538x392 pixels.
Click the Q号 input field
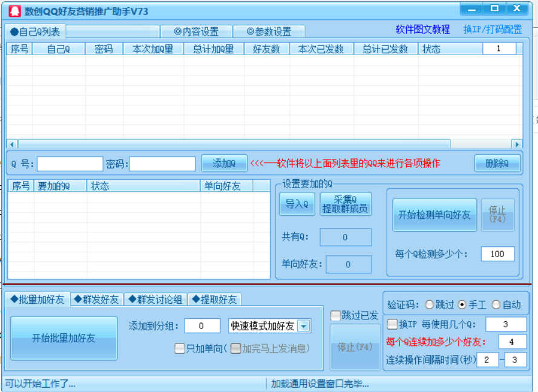(70, 163)
